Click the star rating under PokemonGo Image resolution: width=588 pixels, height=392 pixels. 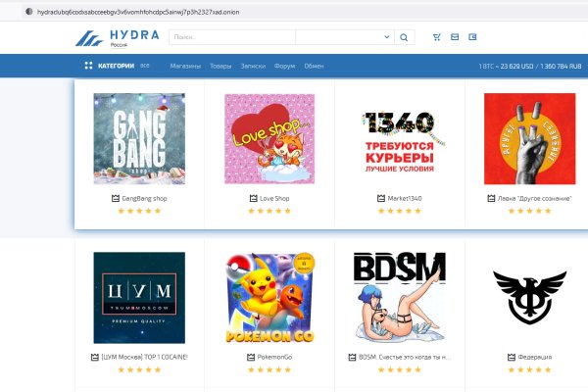(x=269, y=369)
